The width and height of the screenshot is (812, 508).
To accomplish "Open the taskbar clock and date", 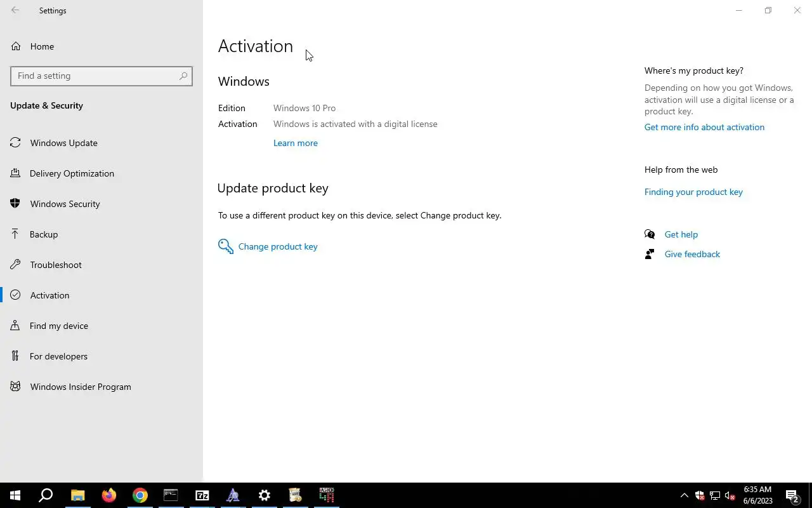I will [758, 495].
